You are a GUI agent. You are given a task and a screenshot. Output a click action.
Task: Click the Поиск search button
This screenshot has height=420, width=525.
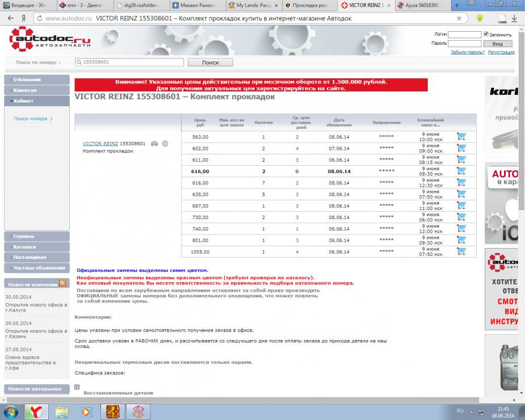210,62
